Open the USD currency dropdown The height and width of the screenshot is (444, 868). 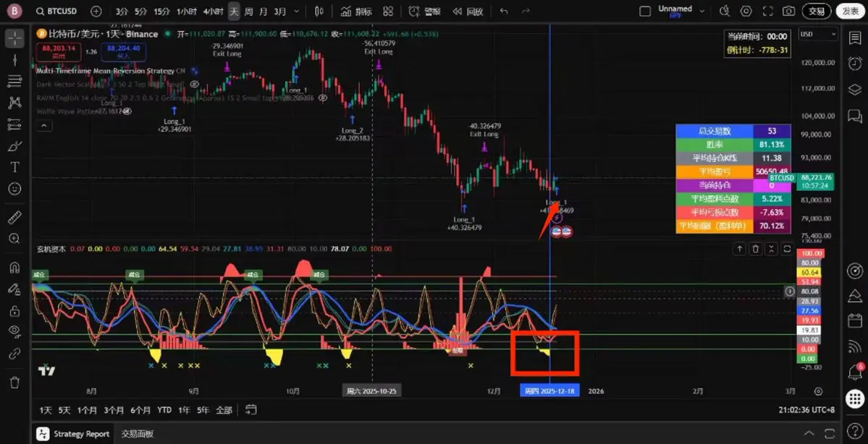[x=818, y=34]
